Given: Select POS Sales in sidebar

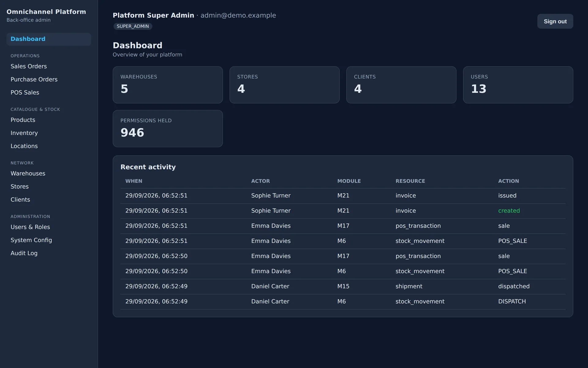Looking at the screenshot, I should pos(25,93).
